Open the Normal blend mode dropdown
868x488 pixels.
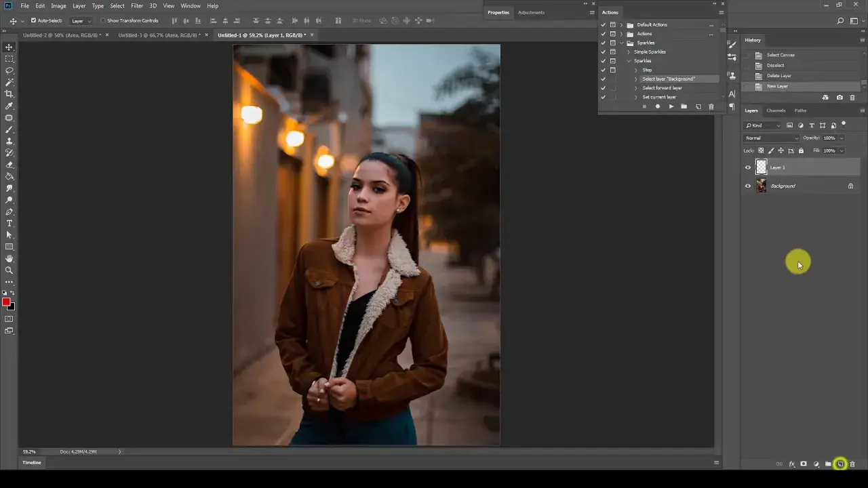click(x=772, y=138)
